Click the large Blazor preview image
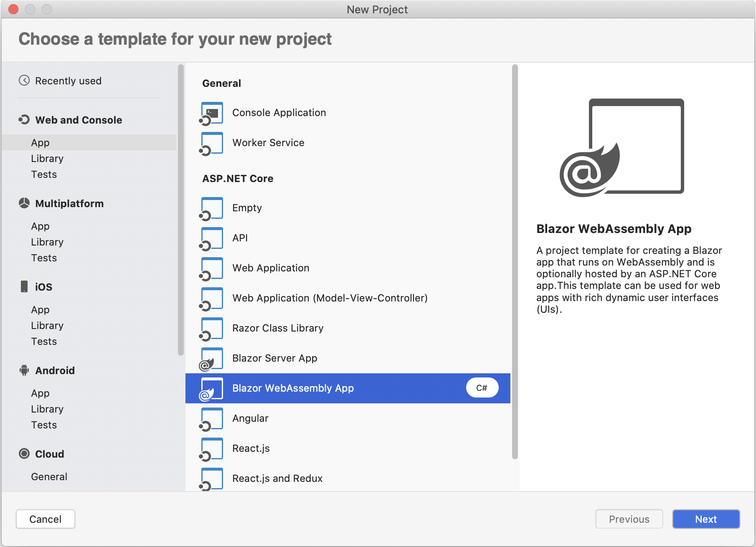This screenshot has height=547, width=756. (622, 148)
